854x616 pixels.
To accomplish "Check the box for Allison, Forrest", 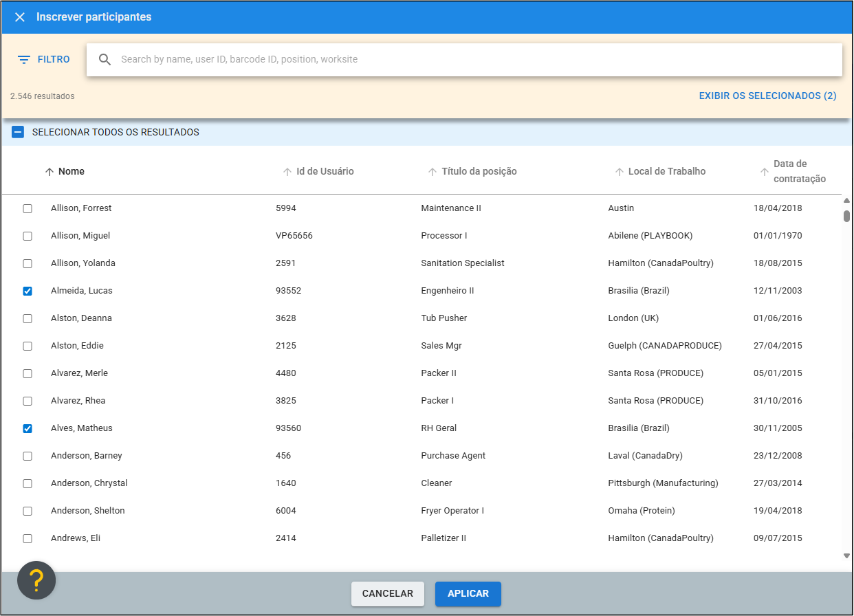I will click(28, 208).
